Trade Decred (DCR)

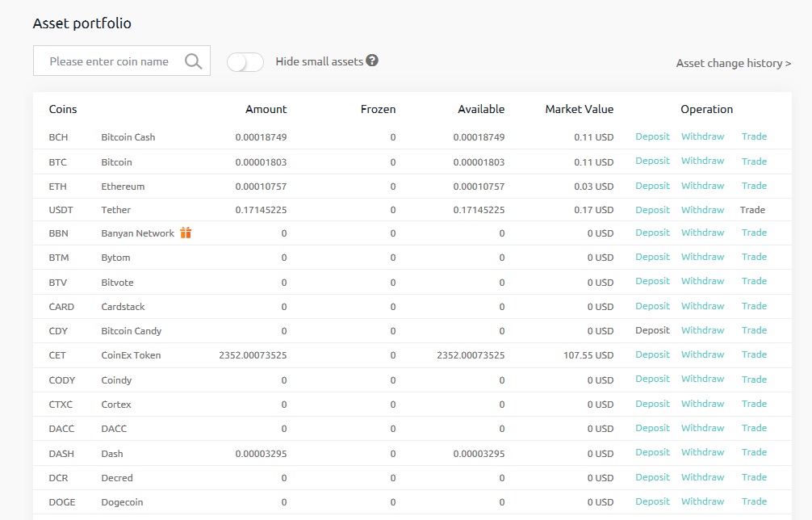[x=754, y=477]
